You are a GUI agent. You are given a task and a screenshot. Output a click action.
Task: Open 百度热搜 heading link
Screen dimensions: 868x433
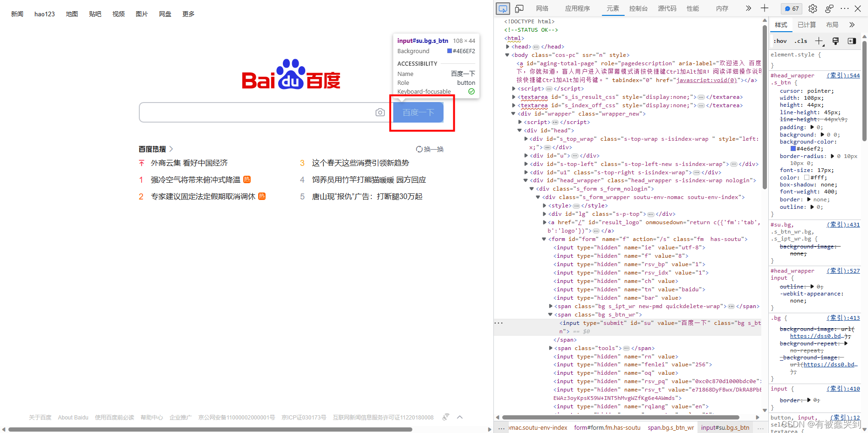click(156, 149)
